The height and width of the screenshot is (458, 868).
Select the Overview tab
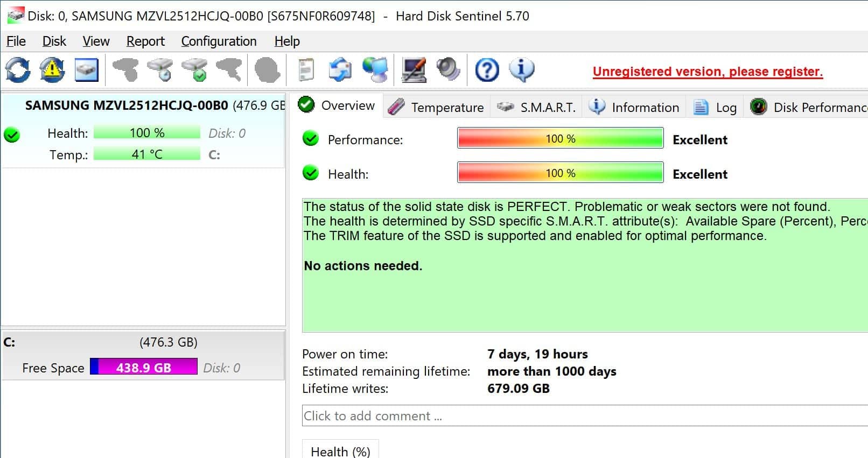(x=337, y=105)
